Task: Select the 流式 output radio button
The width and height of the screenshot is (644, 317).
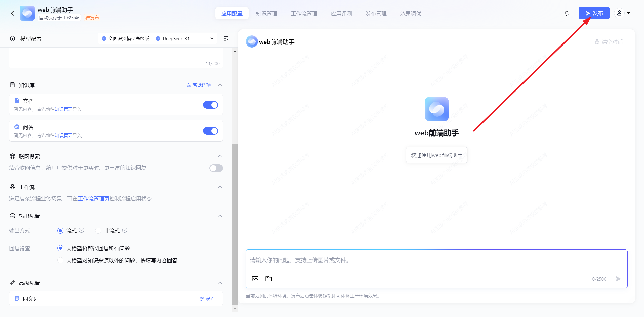Action: (60, 231)
